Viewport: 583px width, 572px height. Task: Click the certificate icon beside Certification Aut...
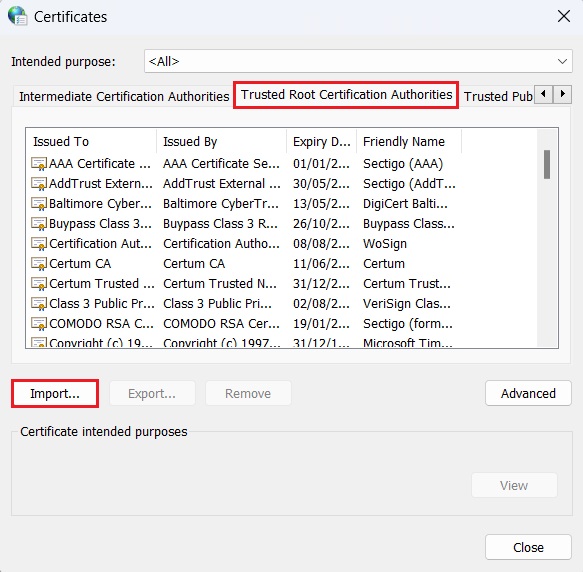[x=39, y=244]
